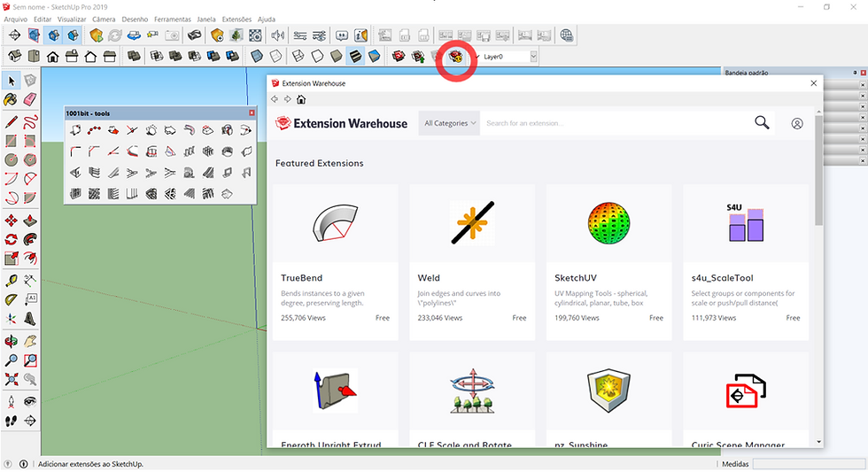868x472 pixels.
Task: Select the Circle drawing tool
Action: [x=11, y=160]
